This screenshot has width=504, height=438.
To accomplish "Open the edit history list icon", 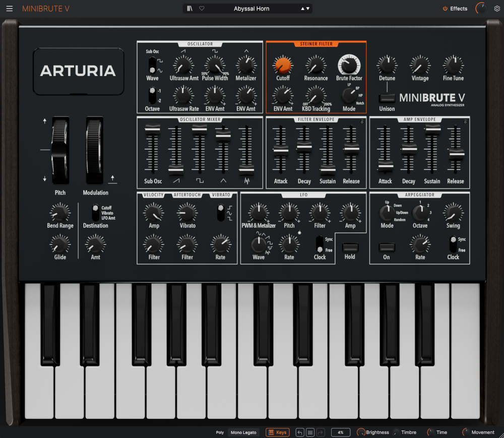I will [309, 432].
